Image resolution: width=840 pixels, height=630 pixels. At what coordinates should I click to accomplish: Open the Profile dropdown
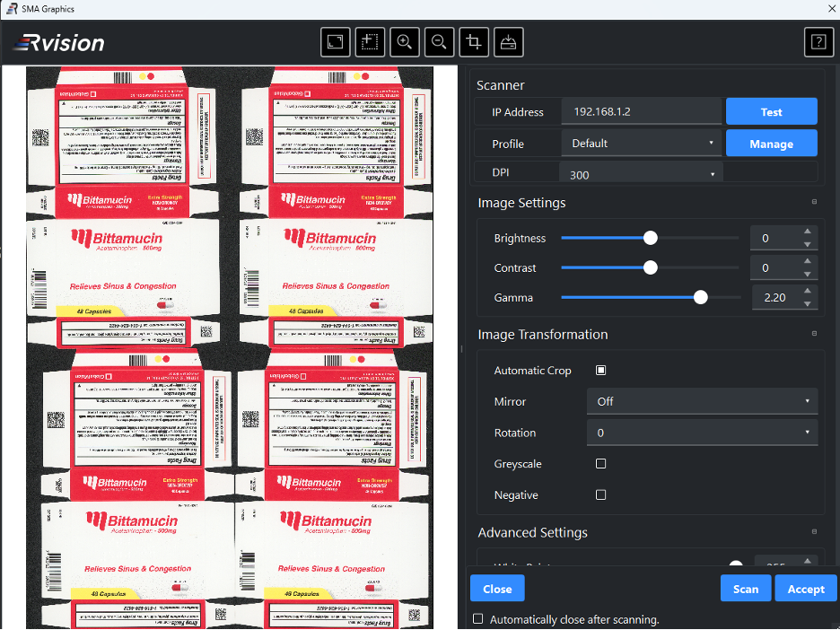pos(642,144)
